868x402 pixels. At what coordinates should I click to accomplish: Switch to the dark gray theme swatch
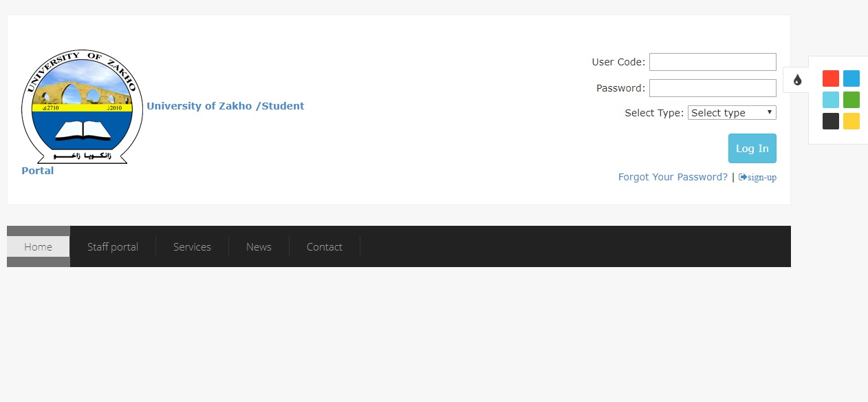(x=830, y=121)
